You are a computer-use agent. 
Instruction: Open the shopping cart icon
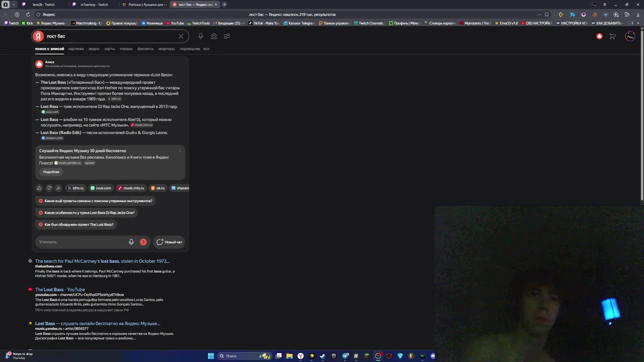(x=612, y=36)
